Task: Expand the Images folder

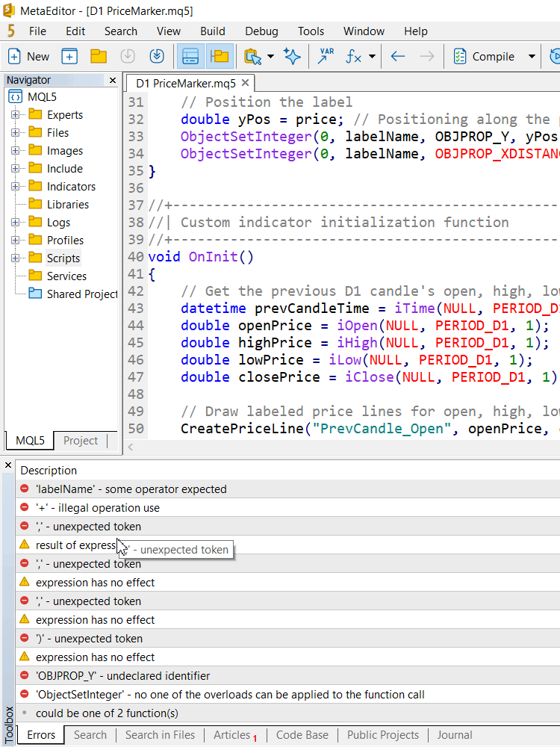Action: click(x=15, y=151)
